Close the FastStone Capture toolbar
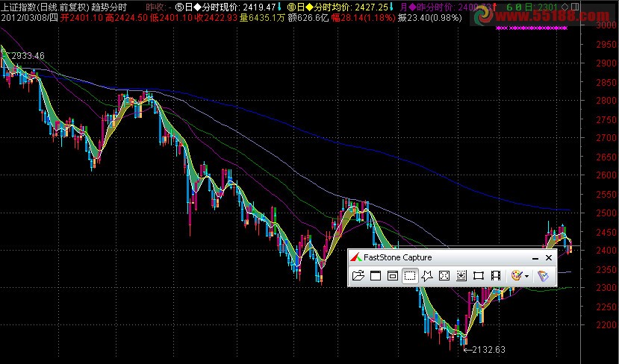Viewport: 619px width, 364px height. (549, 258)
